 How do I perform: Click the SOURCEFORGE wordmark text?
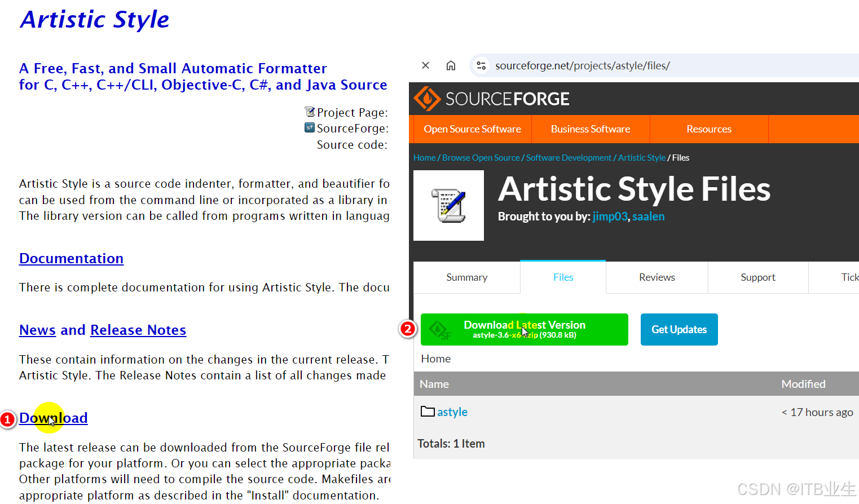[508, 99]
